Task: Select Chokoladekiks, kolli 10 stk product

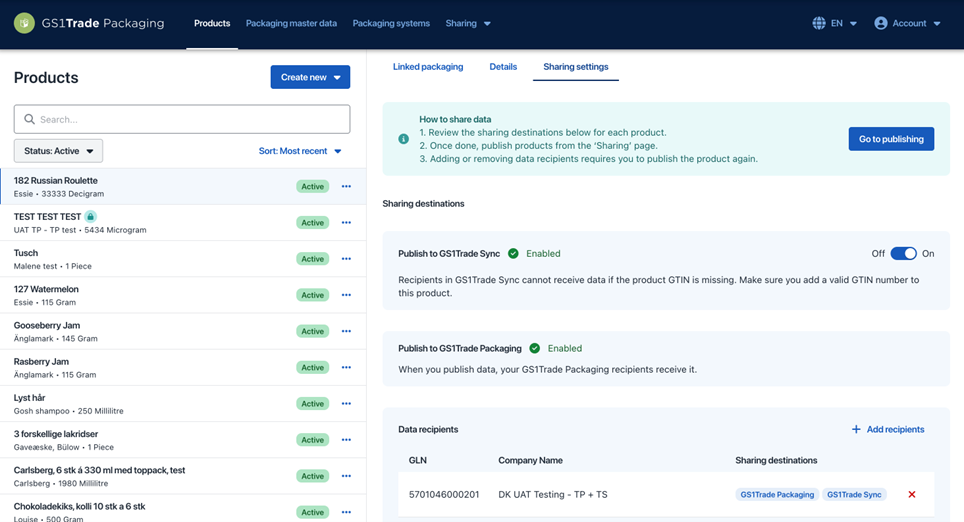Action: click(x=183, y=509)
